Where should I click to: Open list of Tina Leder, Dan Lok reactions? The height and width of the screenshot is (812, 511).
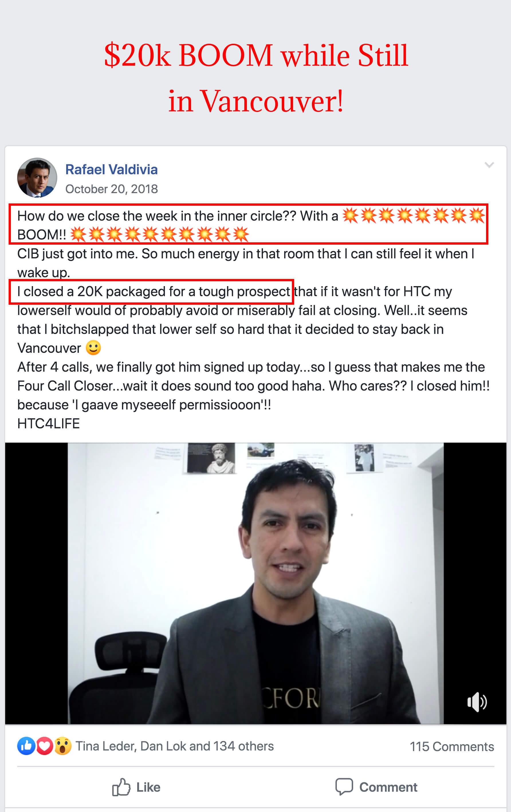(174, 746)
